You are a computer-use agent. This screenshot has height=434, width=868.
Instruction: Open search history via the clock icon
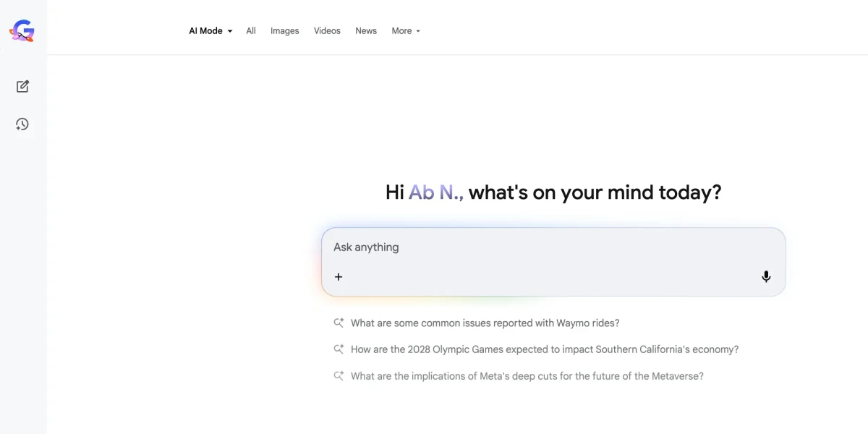coord(22,124)
